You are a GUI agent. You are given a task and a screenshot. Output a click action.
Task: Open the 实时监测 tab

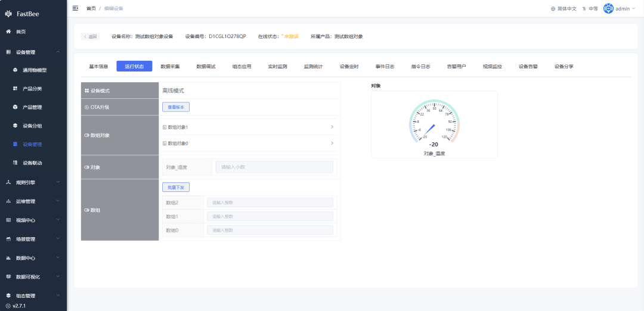277,67
